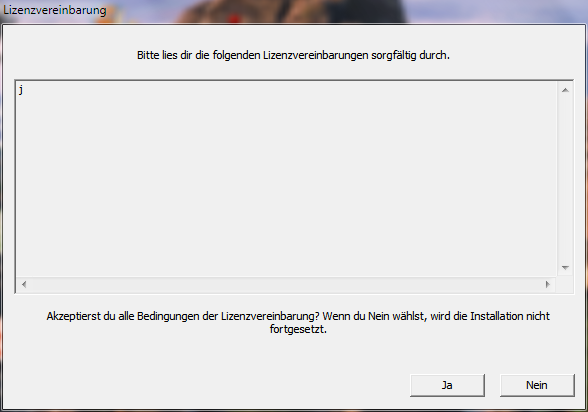Decline the license via the Nein button
Screen dimensions: 588x412
(537, 385)
